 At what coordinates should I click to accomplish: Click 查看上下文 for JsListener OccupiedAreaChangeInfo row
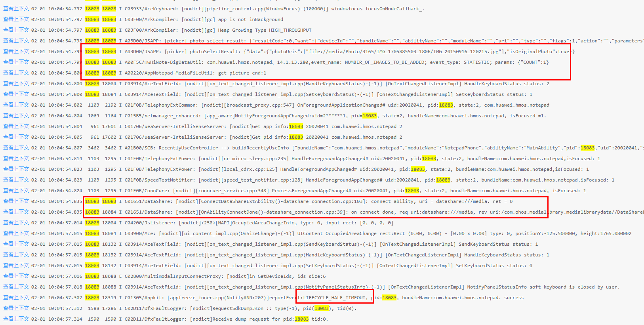point(16,222)
